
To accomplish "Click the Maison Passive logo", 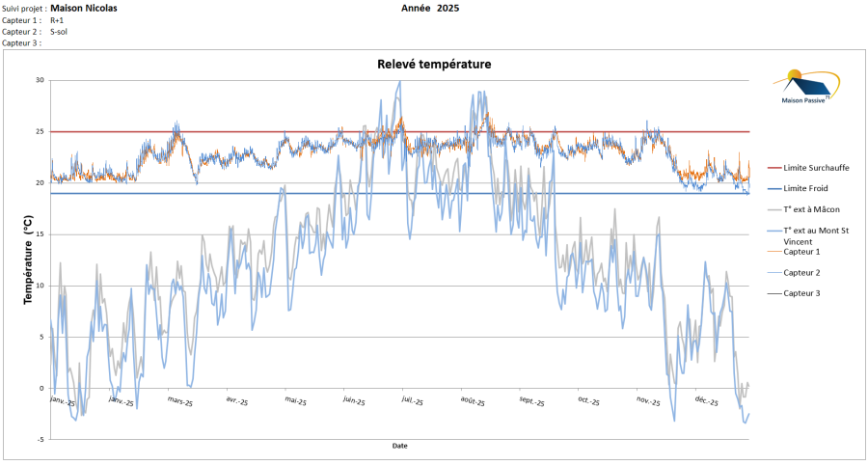I will tap(806, 88).
